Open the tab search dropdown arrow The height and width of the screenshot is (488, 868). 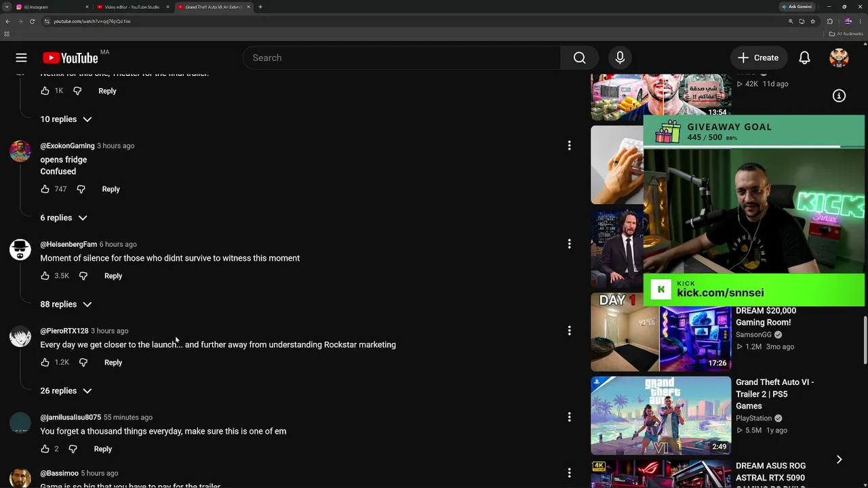tap(7, 7)
